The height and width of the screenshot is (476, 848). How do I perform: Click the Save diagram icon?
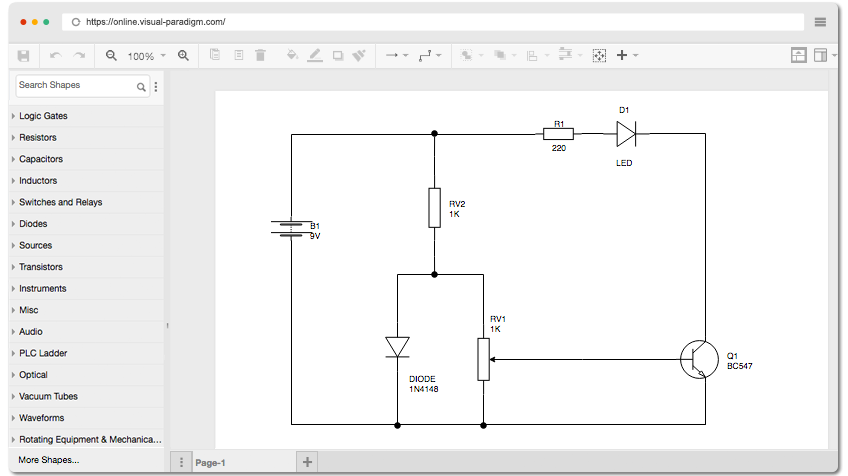23,56
